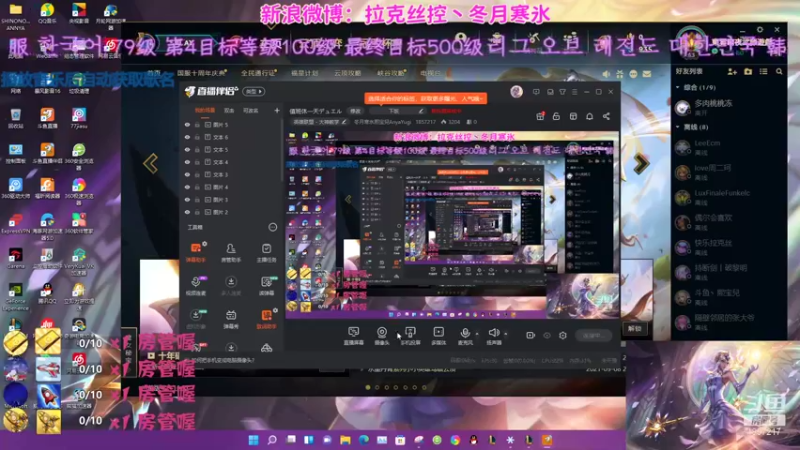The image size is (800, 450).
Task: Switch to the second scene tab
Action: click(229, 110)
